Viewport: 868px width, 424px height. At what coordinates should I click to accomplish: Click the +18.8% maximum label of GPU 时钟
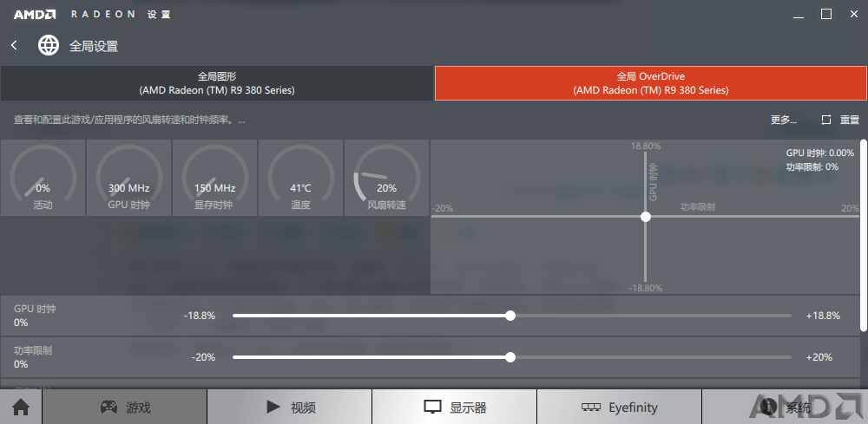pos(823,316)
